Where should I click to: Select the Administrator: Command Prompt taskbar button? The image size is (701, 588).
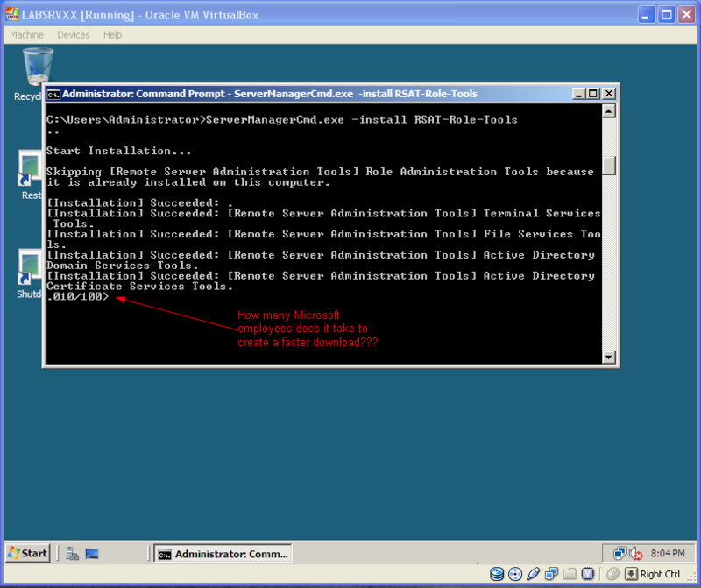coord(223,554)
